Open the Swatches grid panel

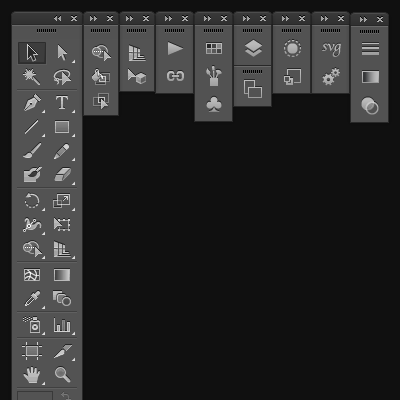tap(214, 48)
